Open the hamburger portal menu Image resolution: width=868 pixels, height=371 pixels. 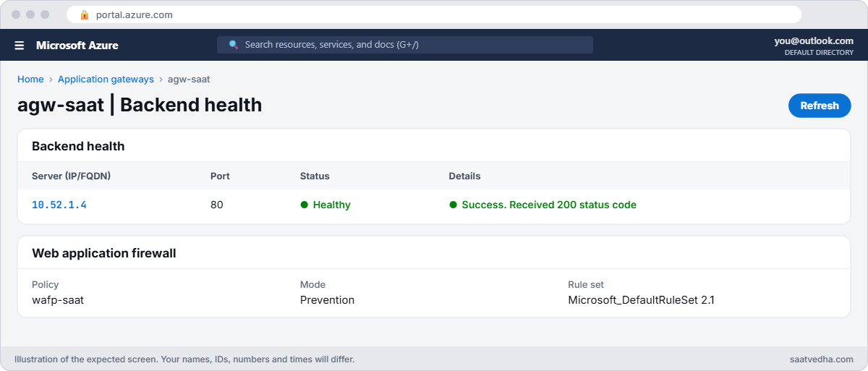click(x=20, y=45)
